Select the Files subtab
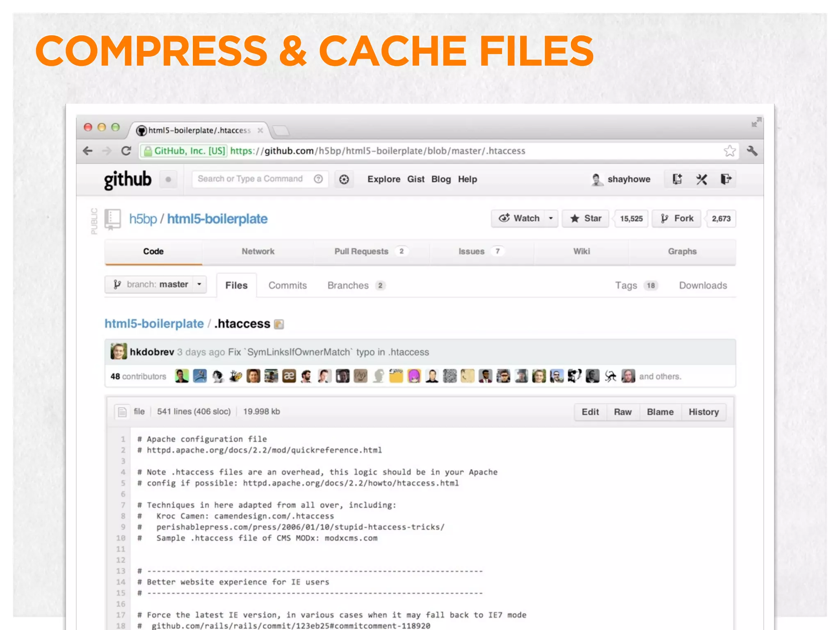 (x=236, y=285)
